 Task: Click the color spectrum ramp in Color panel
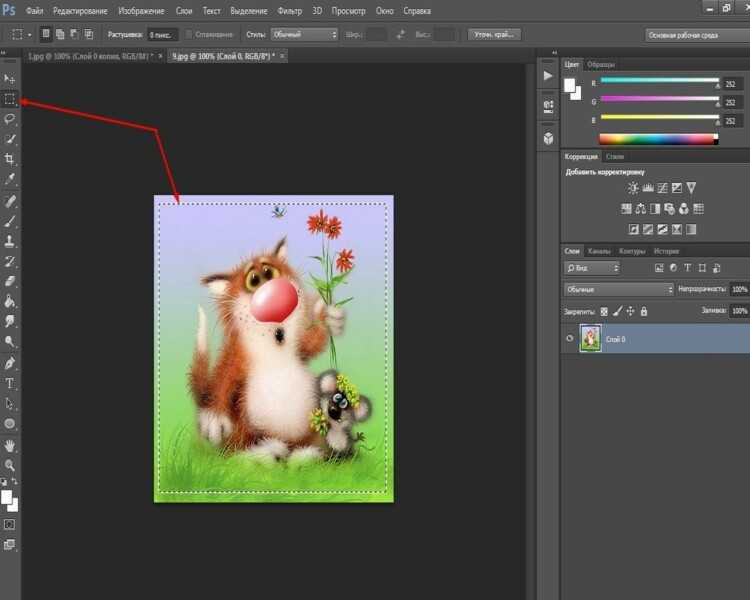click(x=659, y=139)
